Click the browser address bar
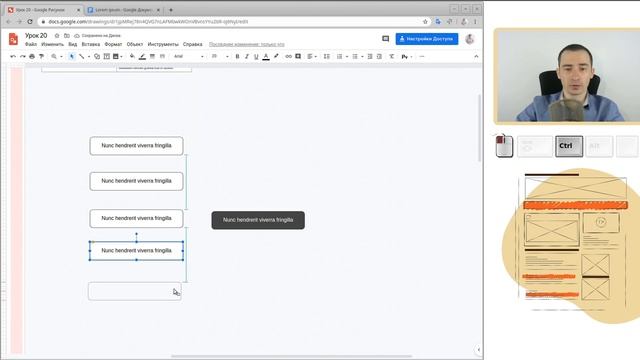Screen dimensions: 640x360 pyautogui.click(x=235, y=22)
